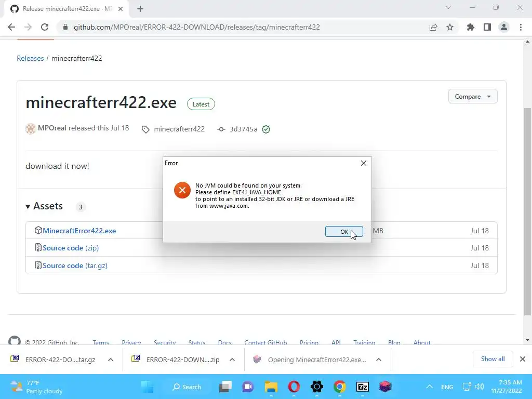Bookmark this page with the star icon
The width and height of the screenshot is (532, 399).
point(450,27)
